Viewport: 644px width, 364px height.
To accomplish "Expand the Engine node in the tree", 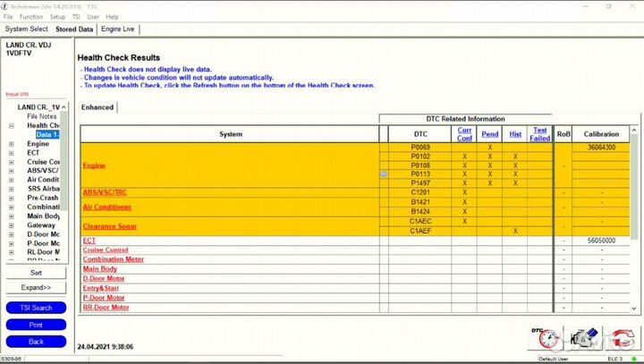I will [12, 144].
